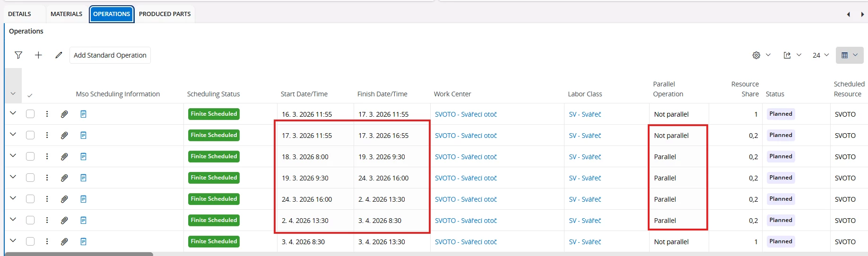Go to next tab with right arrow
The image size is (868, 256).
862,14
